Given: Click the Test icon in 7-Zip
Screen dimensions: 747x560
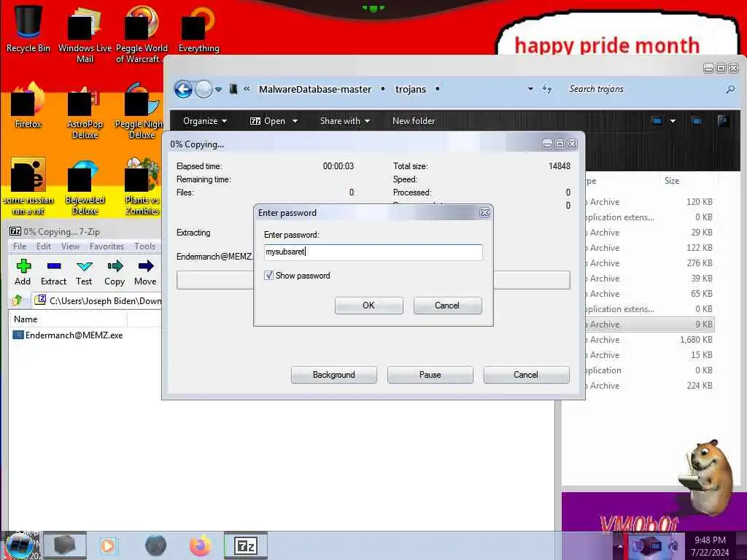Looking at the screenshot, I should (x=84, y=272).
